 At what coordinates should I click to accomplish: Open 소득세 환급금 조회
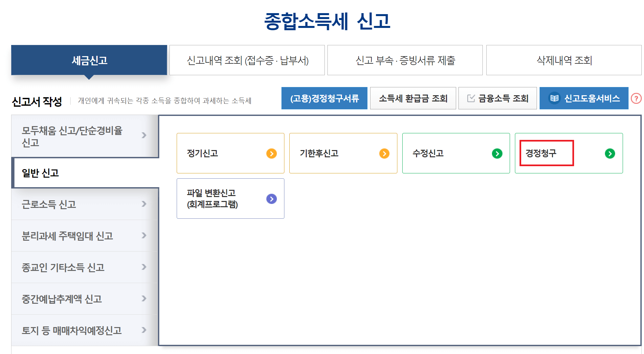(413, 98)
